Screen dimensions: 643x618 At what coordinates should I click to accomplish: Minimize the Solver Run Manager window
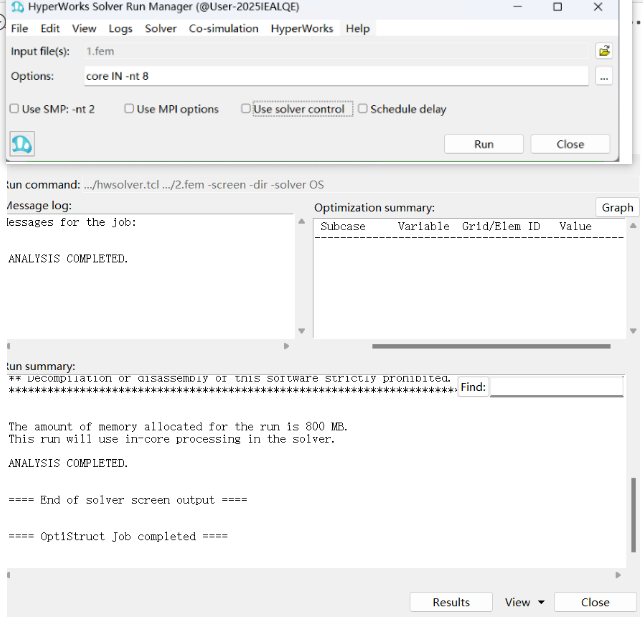518,7
